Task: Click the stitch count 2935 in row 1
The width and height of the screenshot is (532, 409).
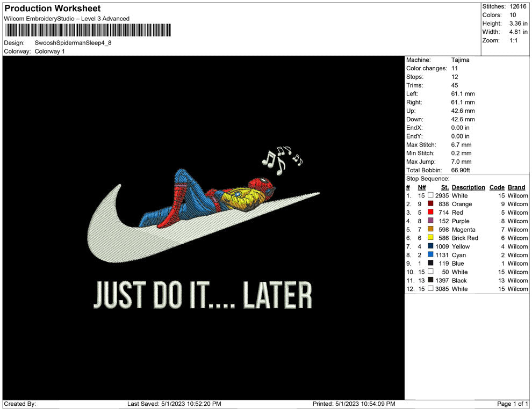Action: tap(442, 195)
